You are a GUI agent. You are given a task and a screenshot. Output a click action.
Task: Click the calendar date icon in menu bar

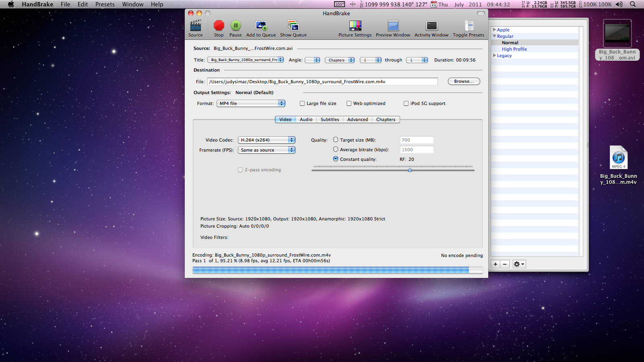click(x=434, y=4)
